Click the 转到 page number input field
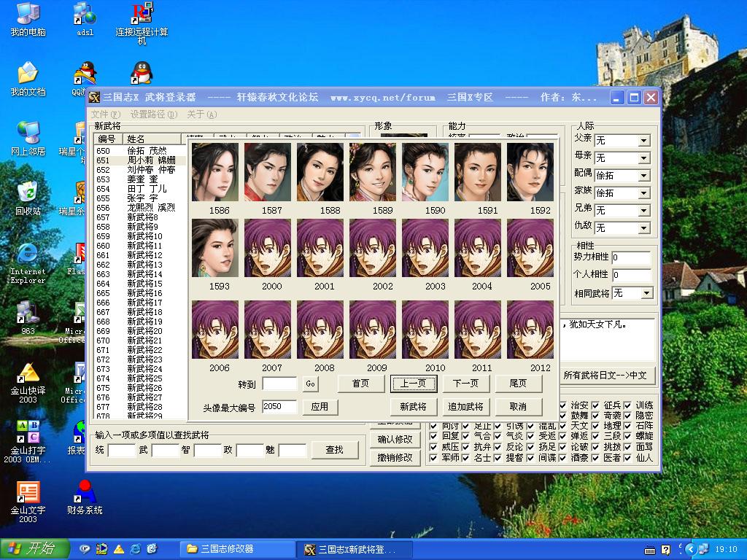The image size is (747, 560). pyautogui.click(x=279, y=384)
